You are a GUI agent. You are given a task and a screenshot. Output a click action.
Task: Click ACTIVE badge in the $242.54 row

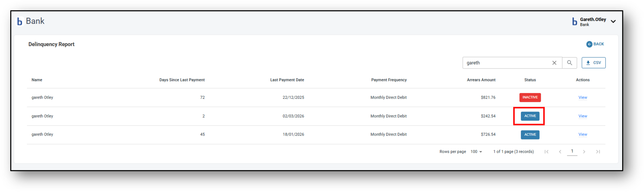pos(530,116)
